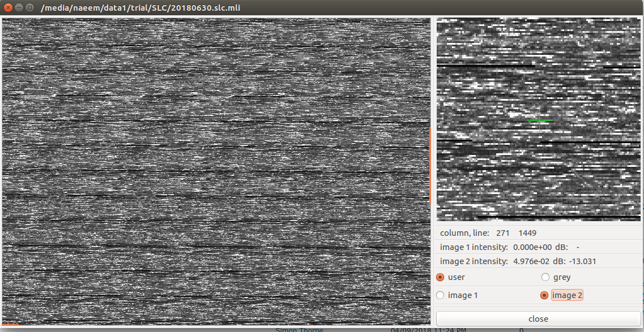Image resolution: width=644 pixels, height=332 pixels.
Task: Switch display to "image 1"
Action: pos(441,295)
